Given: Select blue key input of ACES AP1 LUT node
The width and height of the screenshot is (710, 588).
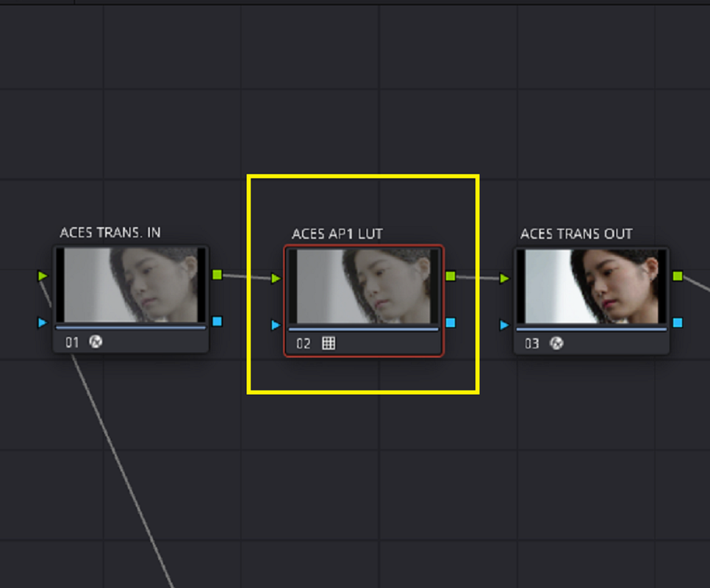Looking at the screenshot, I should pos(276,325).
